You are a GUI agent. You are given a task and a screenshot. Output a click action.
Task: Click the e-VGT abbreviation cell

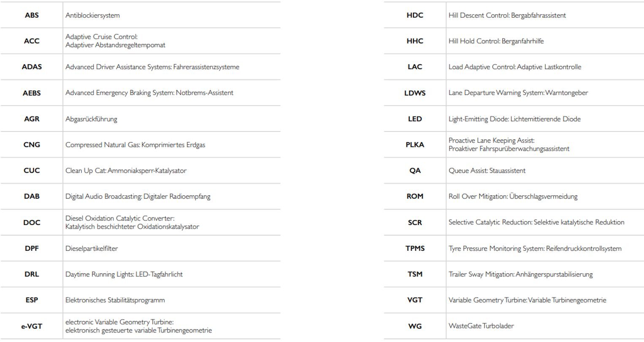pyautogui.click(x=32, y=326)
